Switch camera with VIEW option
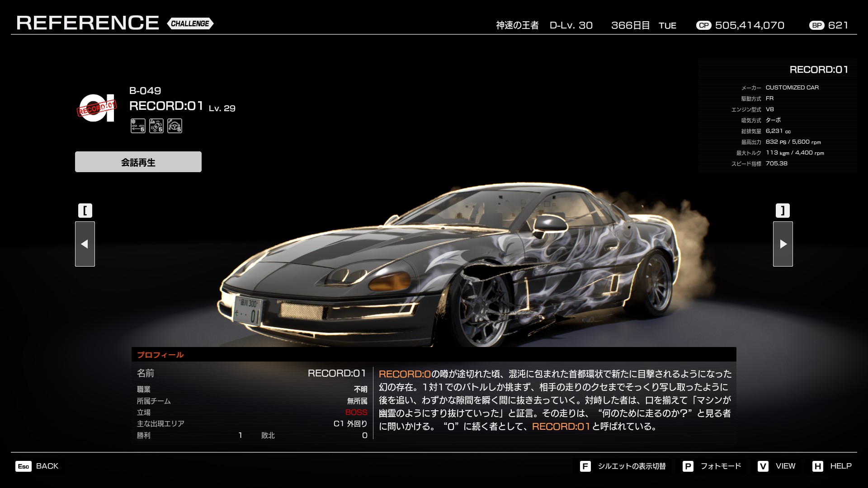This screenshot has width=868, height=488. click(x=777, y=466)
